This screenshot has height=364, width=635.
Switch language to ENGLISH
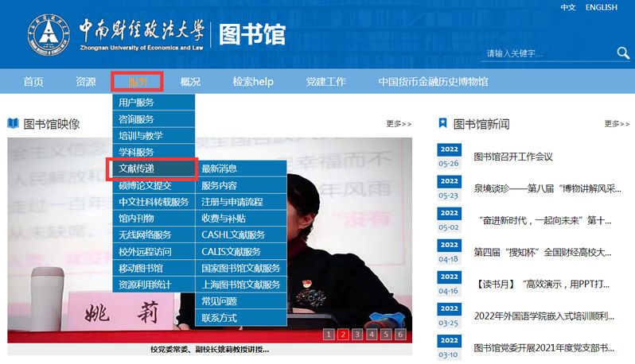[x=601, y=7]
